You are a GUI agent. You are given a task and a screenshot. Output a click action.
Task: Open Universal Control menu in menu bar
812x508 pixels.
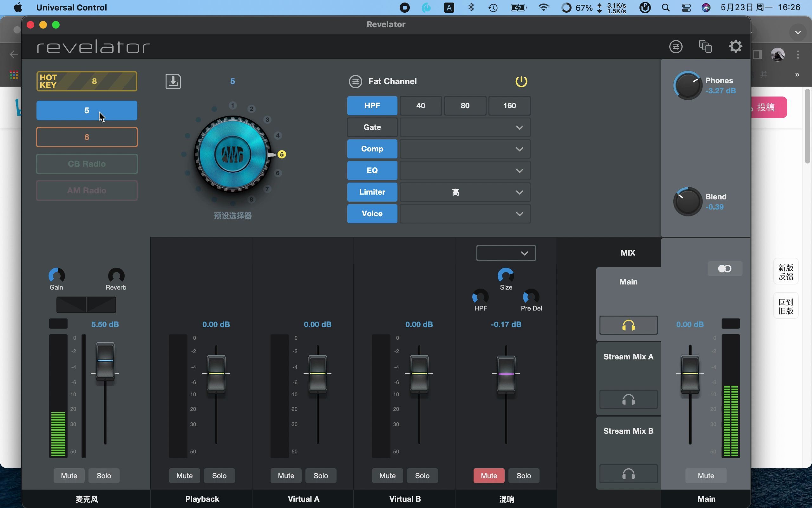click(71, 7)
